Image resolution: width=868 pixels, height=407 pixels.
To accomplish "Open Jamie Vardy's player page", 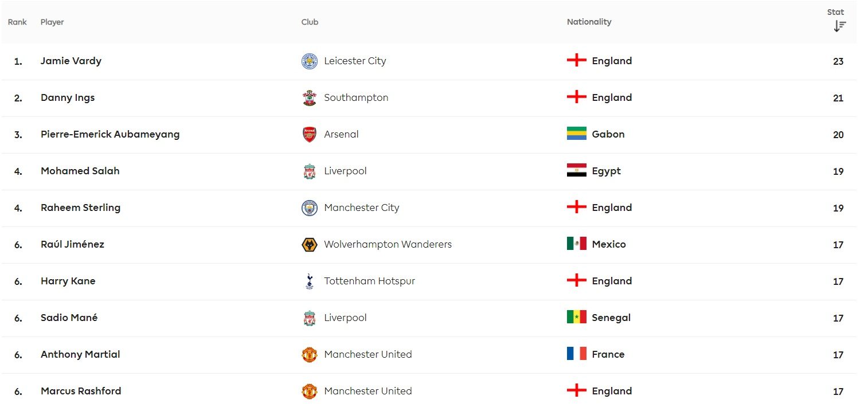I will click(71, 61).
